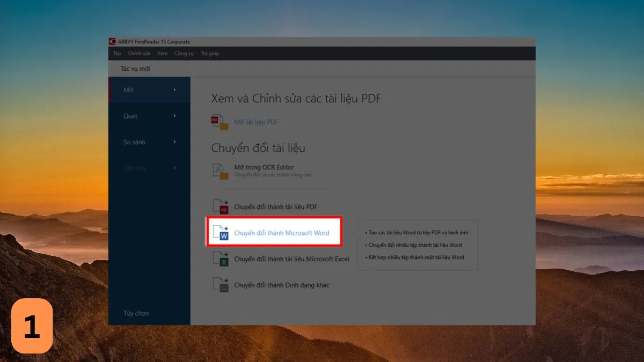Open the Trợ giúp menu
The image size is (644, 362).
coord(210,54)
